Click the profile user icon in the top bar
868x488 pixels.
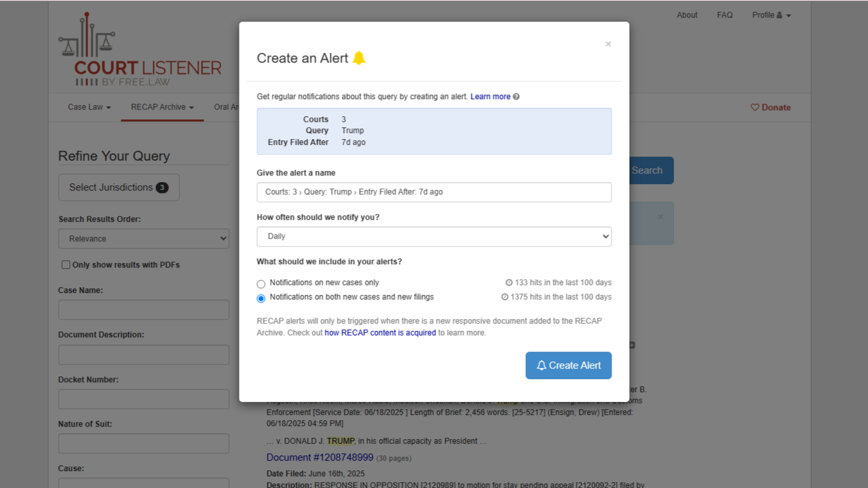point(779,15)
